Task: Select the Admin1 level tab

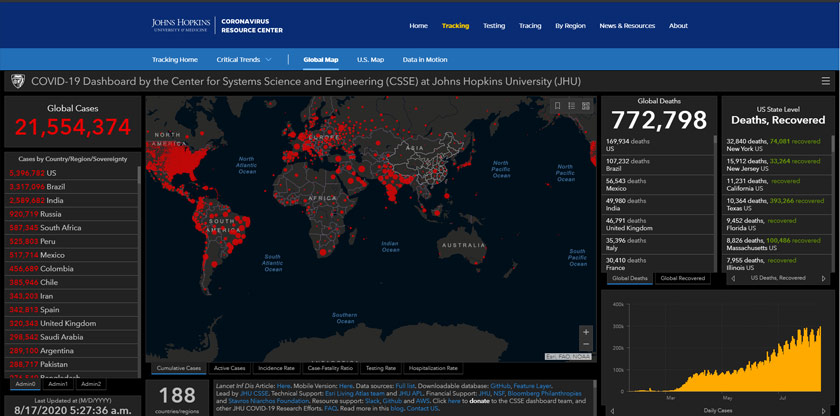Action: tap(58, 384)
